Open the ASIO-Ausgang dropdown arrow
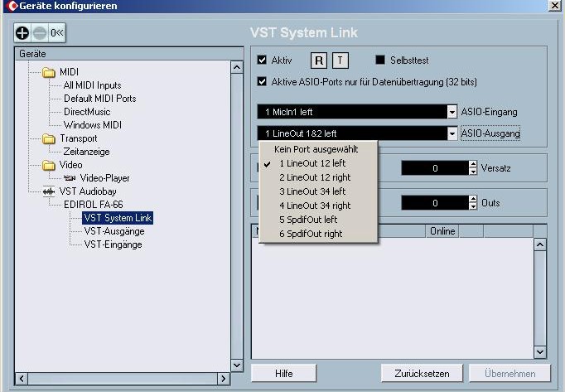Image resolution: width=565 pixels, height=392 pixels. 452,133
